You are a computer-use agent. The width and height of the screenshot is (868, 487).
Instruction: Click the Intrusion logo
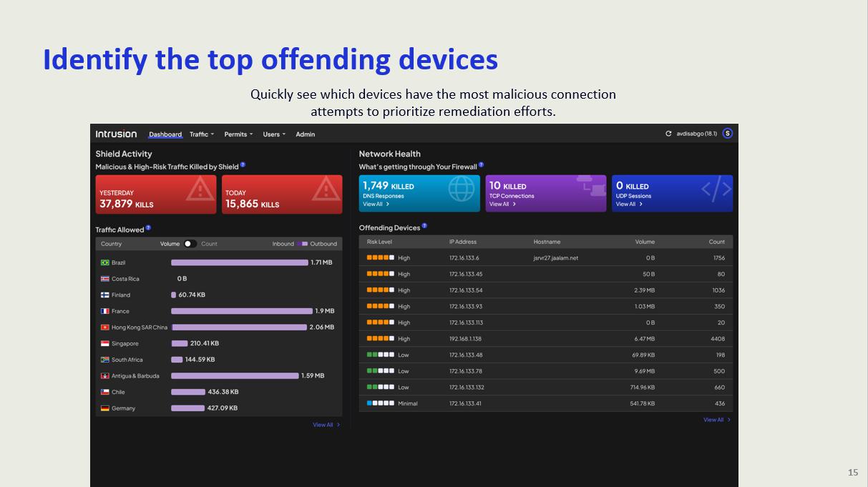click(x=116, y=134)
